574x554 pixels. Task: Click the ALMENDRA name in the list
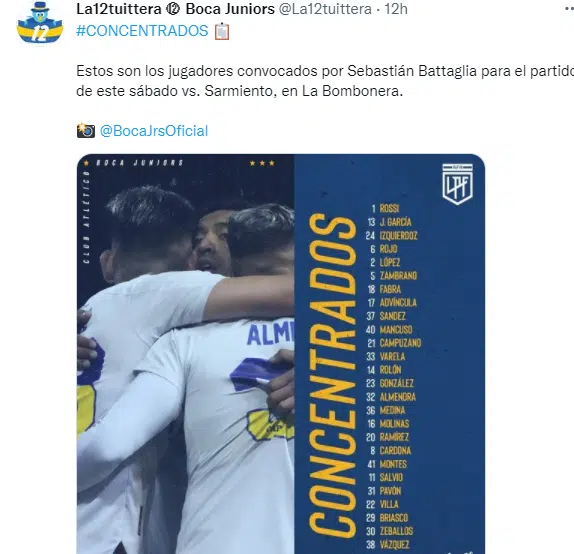click(398, 397)
